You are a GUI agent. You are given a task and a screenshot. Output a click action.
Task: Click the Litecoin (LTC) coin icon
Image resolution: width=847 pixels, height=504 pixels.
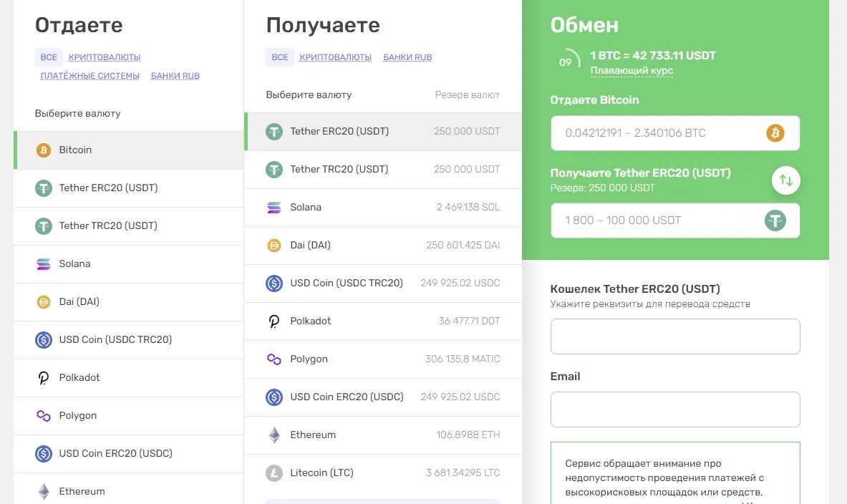pyautogui.click(x=274, y=473)
